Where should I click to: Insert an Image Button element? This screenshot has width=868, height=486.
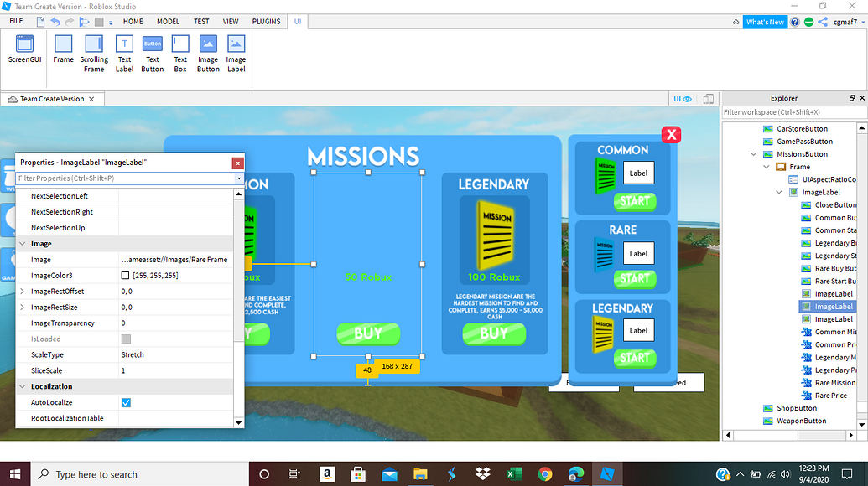[208, 54]
